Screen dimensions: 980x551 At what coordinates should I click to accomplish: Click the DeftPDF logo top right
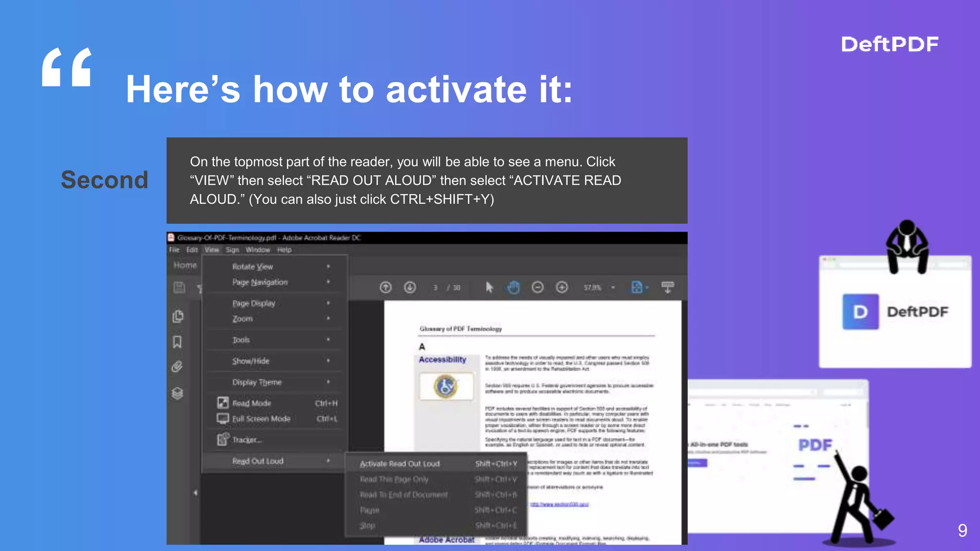[x=890, y=44]
